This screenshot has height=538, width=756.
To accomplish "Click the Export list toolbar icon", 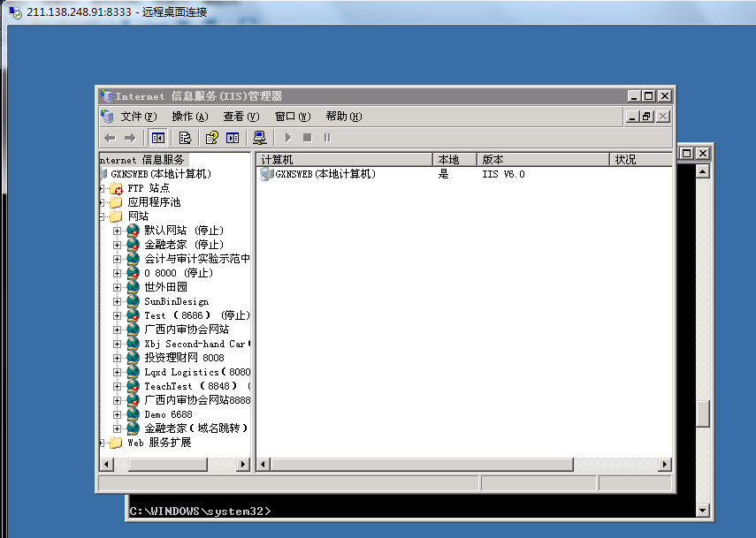I will pos(185,138).
